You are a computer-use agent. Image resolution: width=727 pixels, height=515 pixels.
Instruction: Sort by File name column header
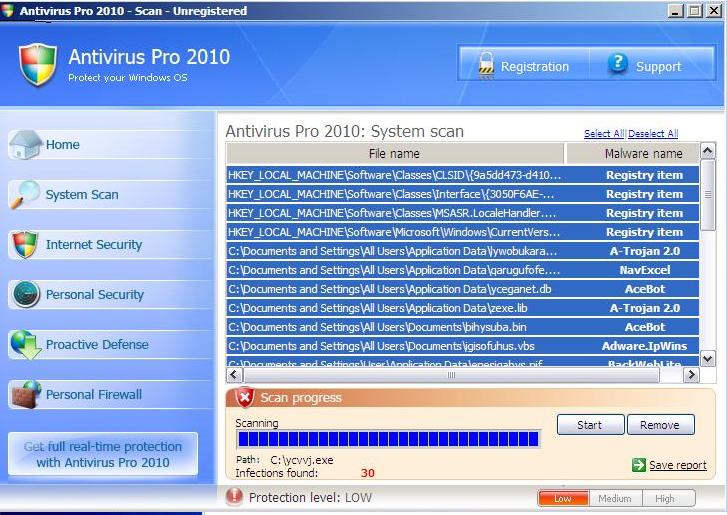tap(395, 153)
